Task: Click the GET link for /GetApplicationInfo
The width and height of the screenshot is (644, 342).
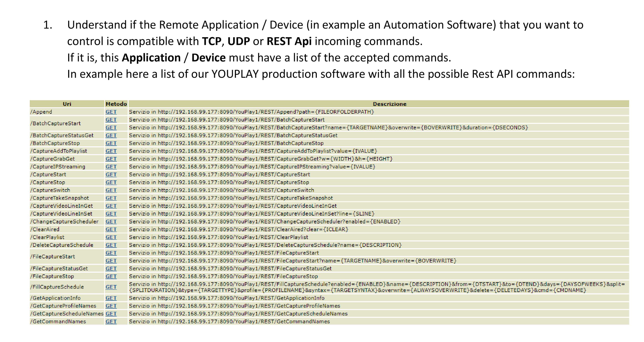Action: tap(111, 298)
